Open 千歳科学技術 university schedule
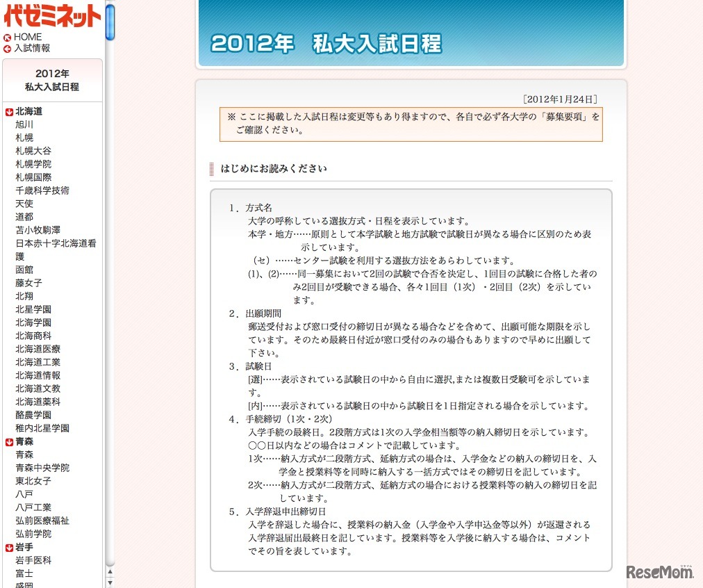Screen dimensions: 703x588 (42, 190)
